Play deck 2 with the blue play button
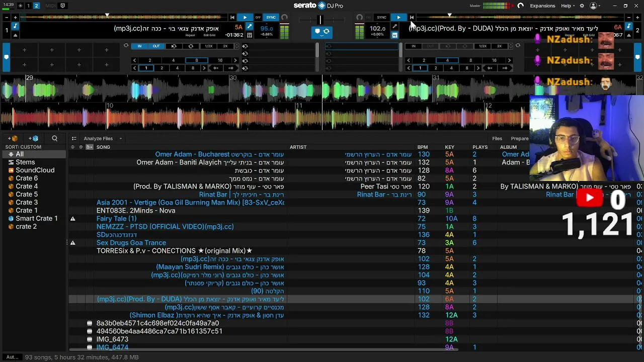The height and width of the screenshot is (362, 644). point(398,17)
